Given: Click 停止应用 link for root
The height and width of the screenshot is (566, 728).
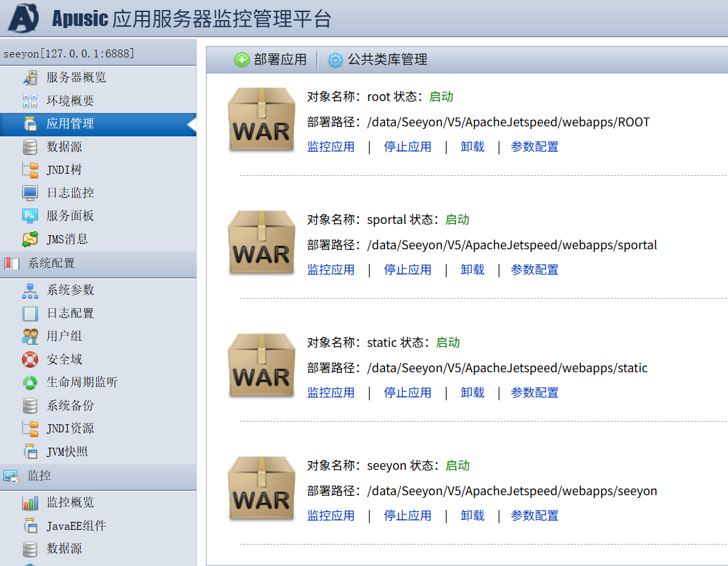Looking at the screenshot, I should (x=407, y=147).
